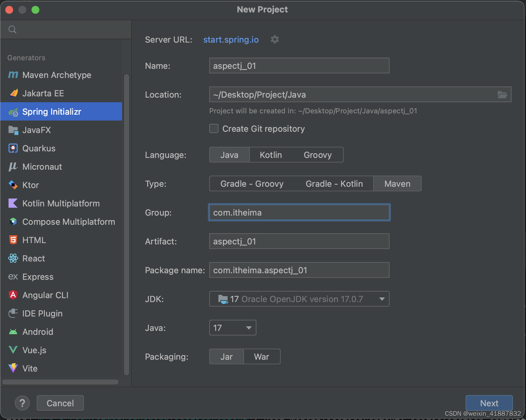Click the Spring Initializr leaf icon
526x420 pixels.
(x=13, y=112)
